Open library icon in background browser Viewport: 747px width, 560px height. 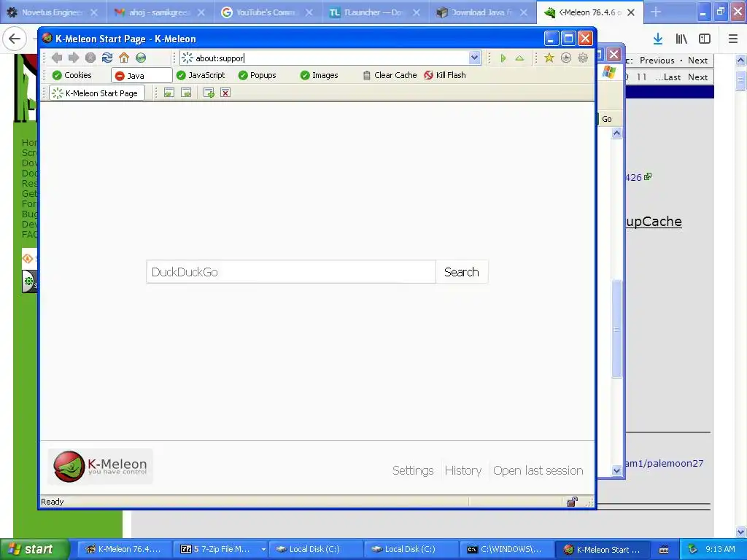pos(681,39)
